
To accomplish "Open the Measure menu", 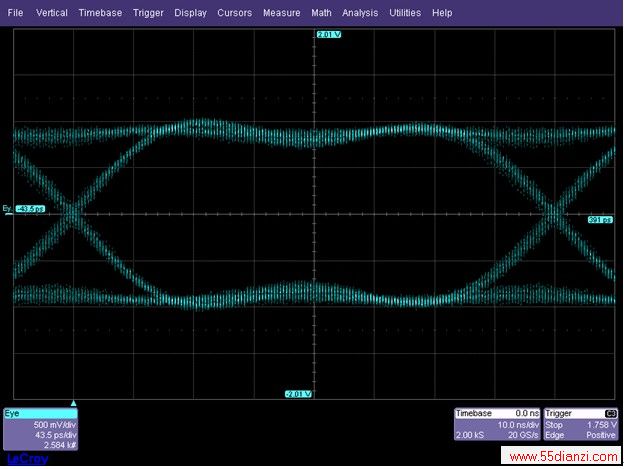I will tap(281, 13).
